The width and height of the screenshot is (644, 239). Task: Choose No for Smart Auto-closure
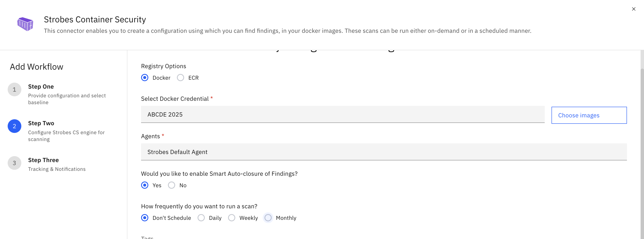(x=172, y=185)
